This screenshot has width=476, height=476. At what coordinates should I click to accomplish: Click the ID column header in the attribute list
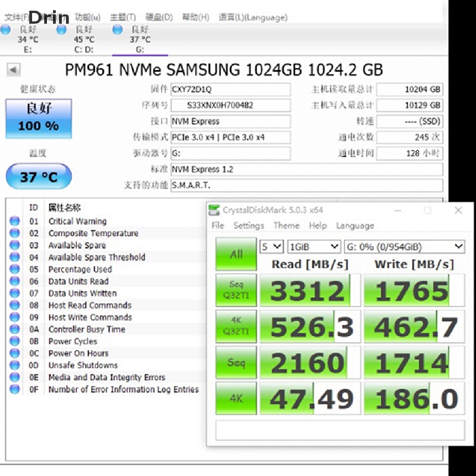pos(33,208)
